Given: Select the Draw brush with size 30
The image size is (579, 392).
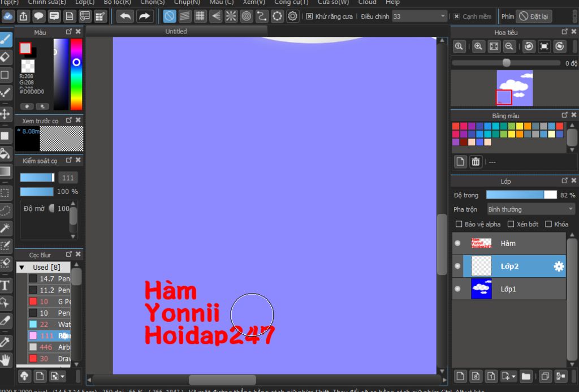Looking at the screenshot, I should (49, 359).
